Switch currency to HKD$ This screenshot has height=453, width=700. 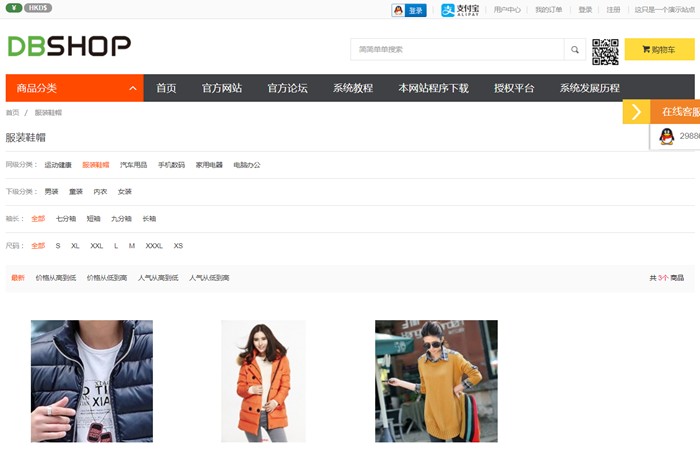(39, 8)
